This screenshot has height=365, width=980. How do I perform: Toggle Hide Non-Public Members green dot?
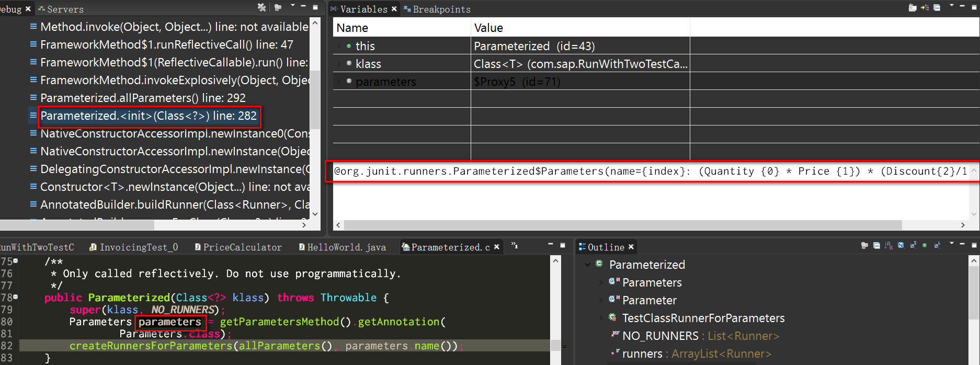pos(925,245)
